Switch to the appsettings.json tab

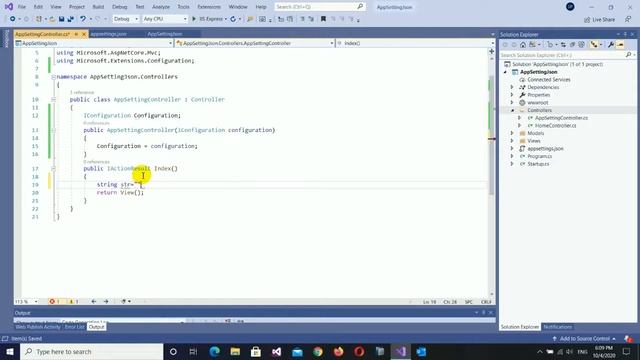coord(108,34)
